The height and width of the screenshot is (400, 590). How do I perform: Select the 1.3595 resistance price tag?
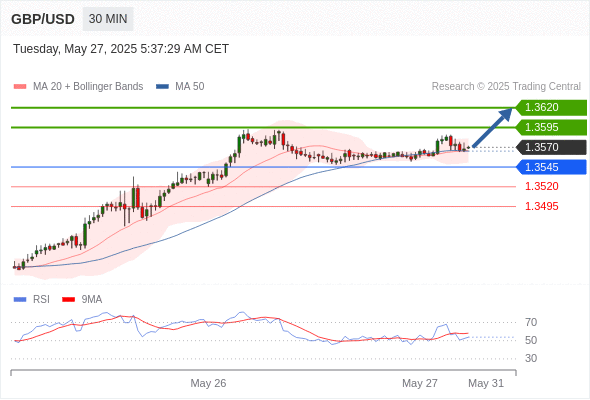coord(551,128)
